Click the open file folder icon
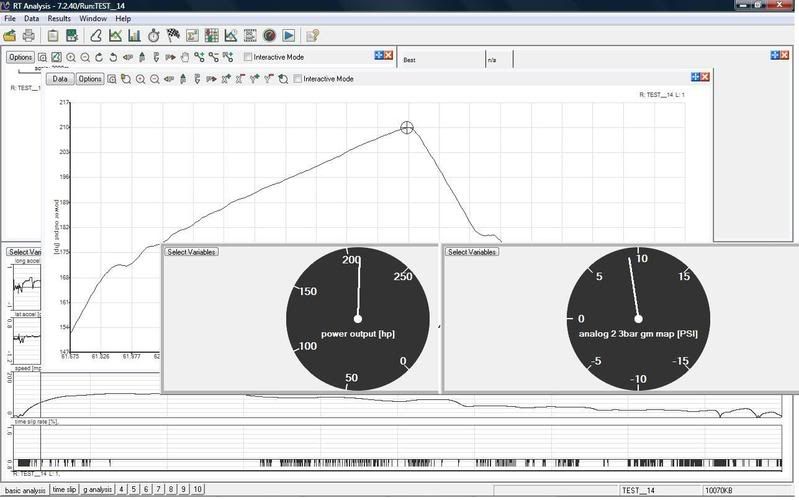This screenshot has width=799, height=500. pos(11,36)
